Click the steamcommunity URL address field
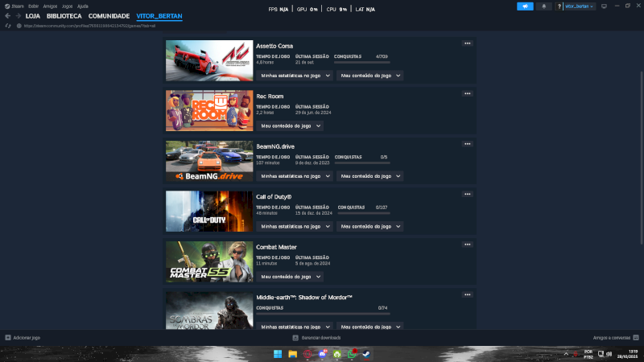The width and height of the screenshot is (644, 362). pyautogui.click(x=89, y=26)
